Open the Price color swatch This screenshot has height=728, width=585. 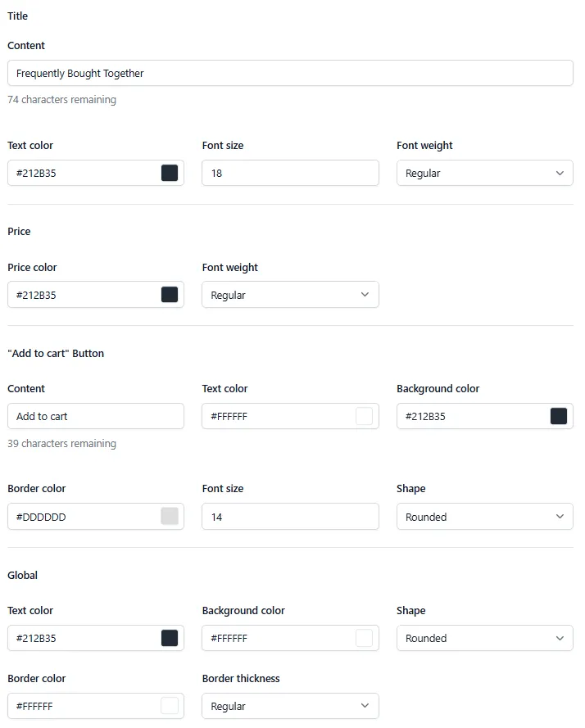169,294
